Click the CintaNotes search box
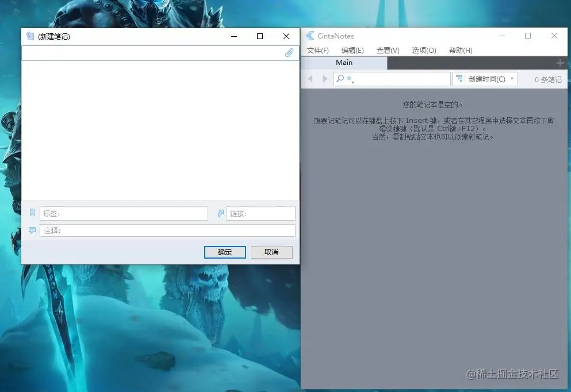571x392 pixels. [x=392, y=79]
